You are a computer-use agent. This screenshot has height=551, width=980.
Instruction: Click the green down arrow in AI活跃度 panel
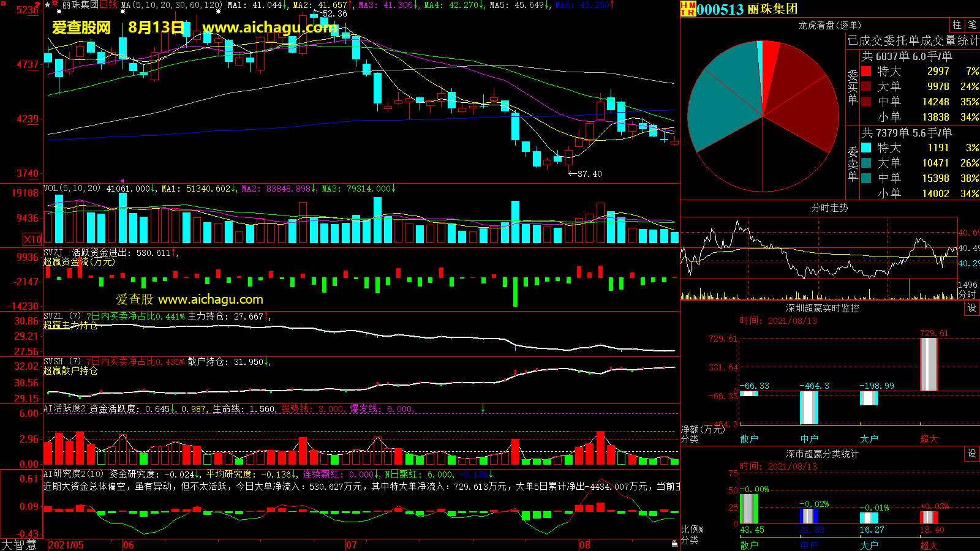pyautogui.click(x=483, y=408)
